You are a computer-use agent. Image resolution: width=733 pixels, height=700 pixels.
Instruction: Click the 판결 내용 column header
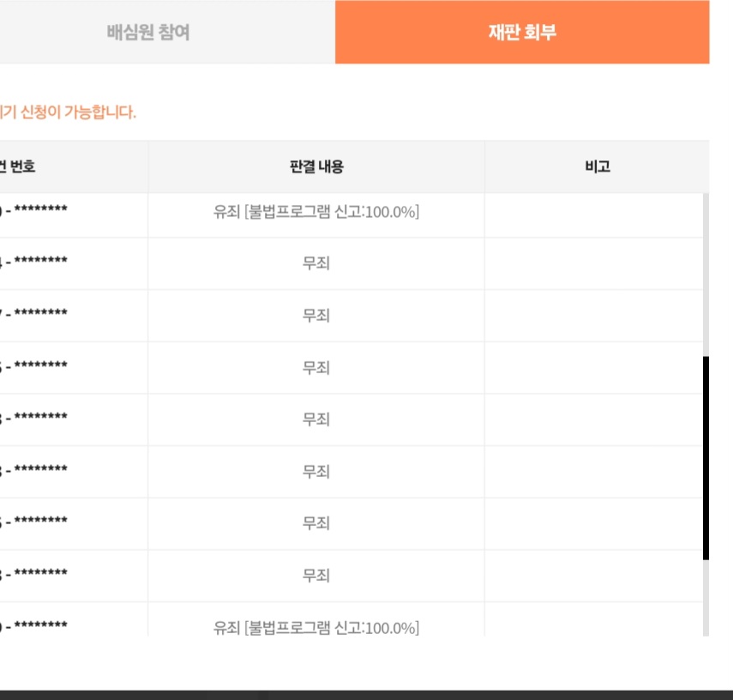pos(316,167)
